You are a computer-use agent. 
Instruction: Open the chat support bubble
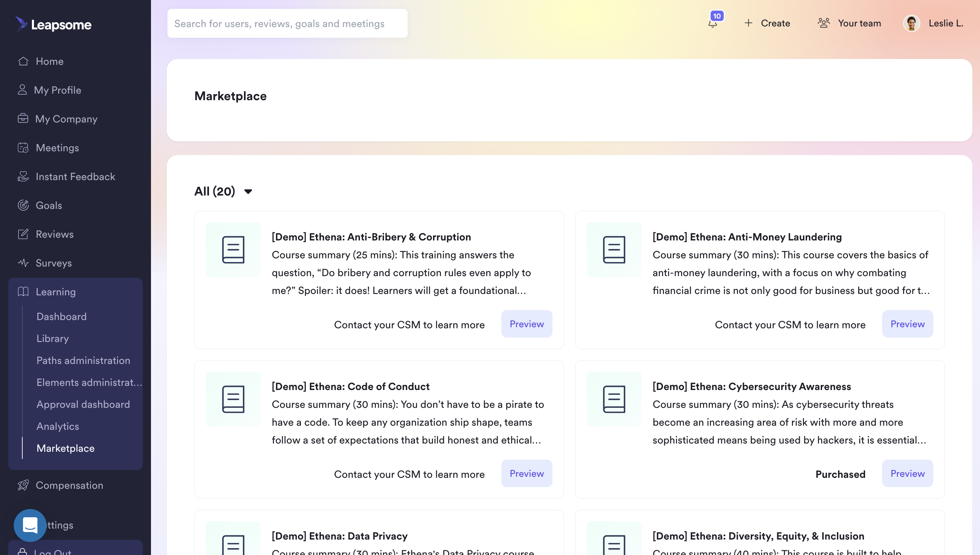click(30, 525)
